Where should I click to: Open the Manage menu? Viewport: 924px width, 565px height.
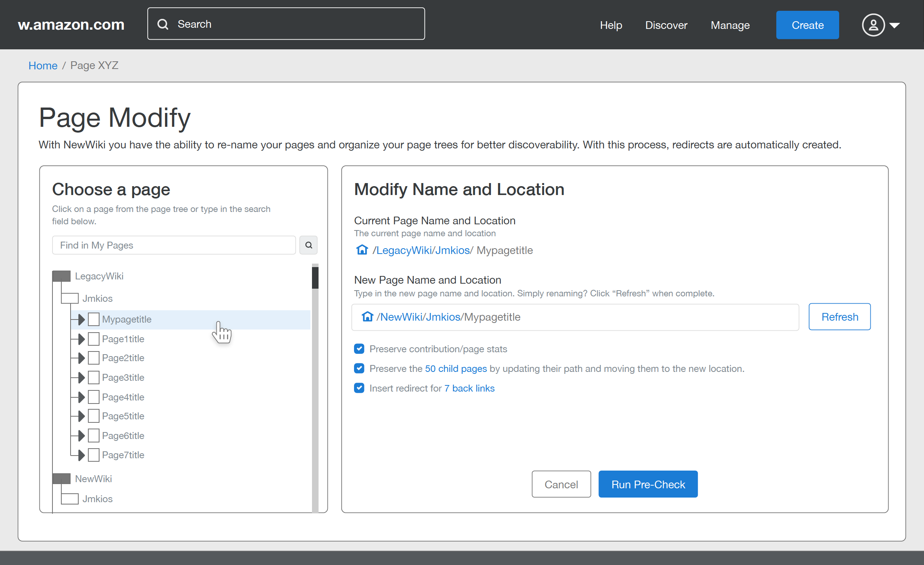[730, 25]
